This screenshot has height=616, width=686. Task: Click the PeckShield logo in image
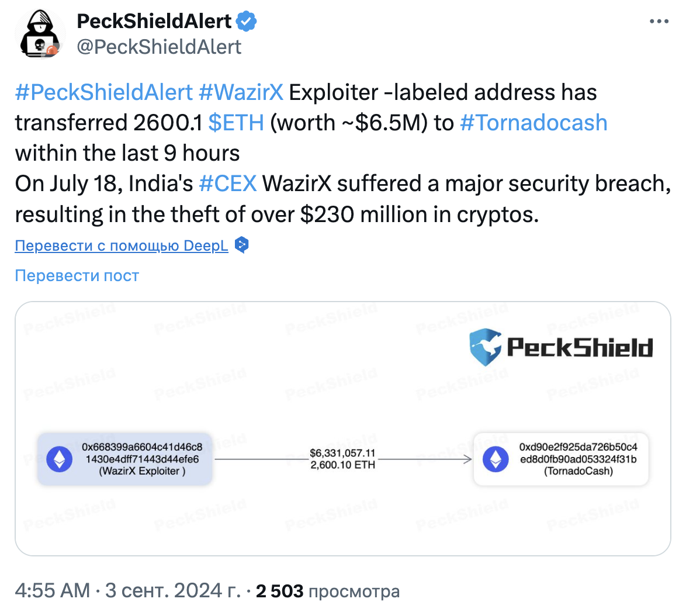point(561,347)
